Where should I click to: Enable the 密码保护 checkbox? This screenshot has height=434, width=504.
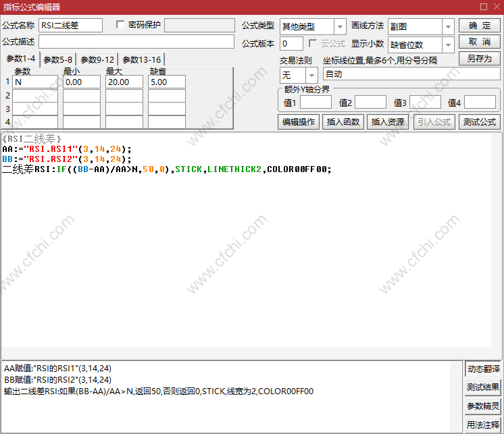(121, 25)
